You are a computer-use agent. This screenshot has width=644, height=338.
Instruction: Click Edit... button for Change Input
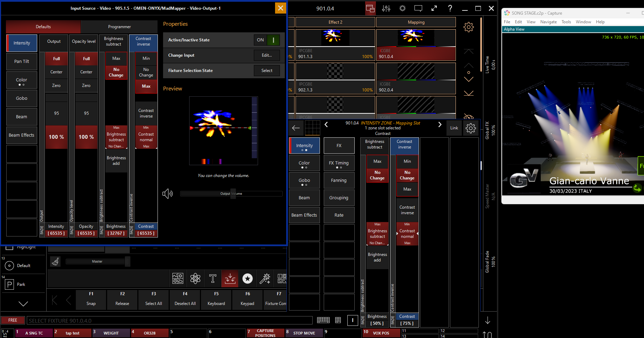pos(267,55)
